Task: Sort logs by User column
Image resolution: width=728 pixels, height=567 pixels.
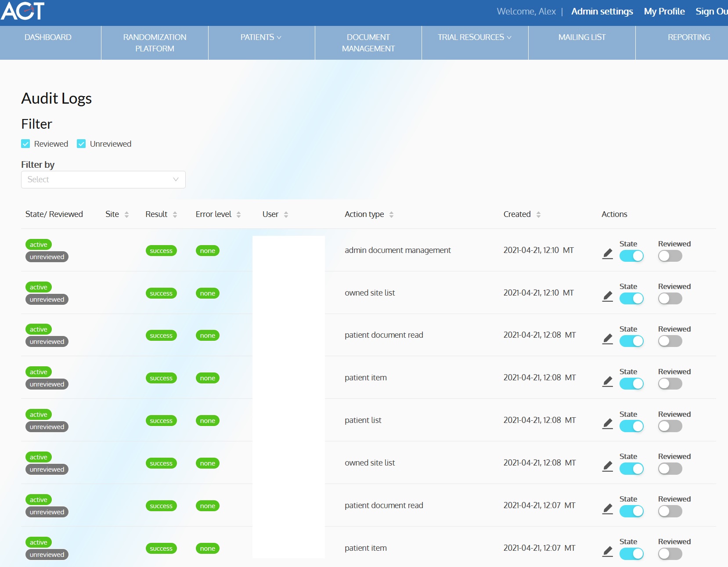Action: [286, 214]
